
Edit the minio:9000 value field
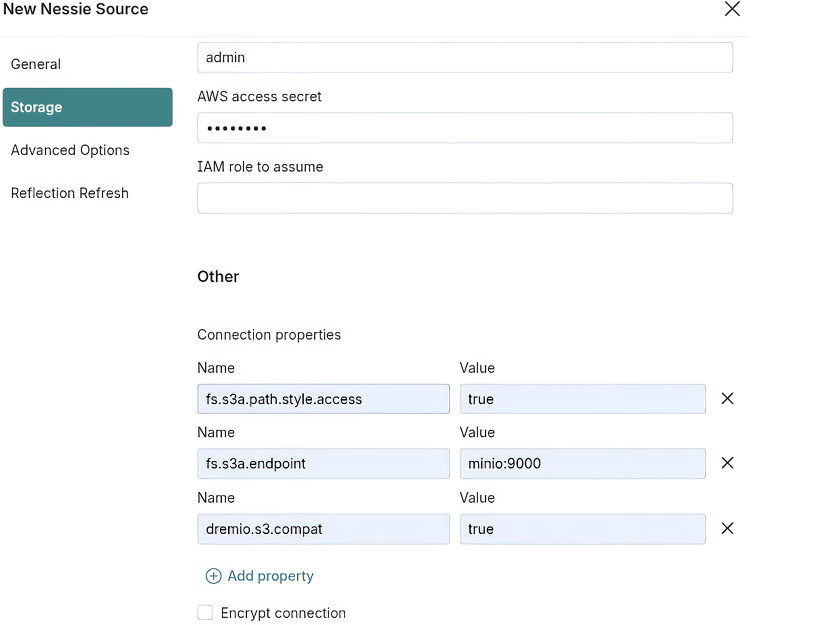pyautogui.click(x=582, y=463)
